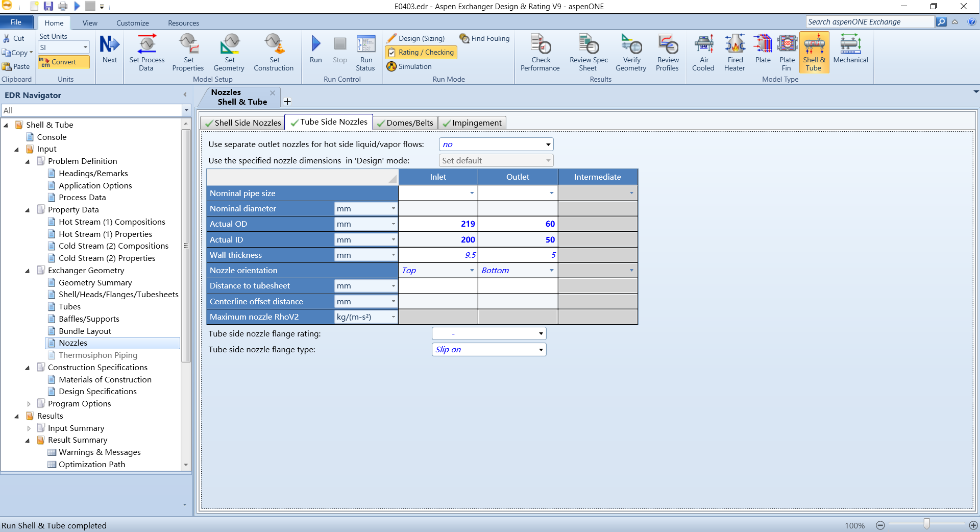The image size is (980, 532).
Task: Select Plate Fin model type
Action: point(787,53)
